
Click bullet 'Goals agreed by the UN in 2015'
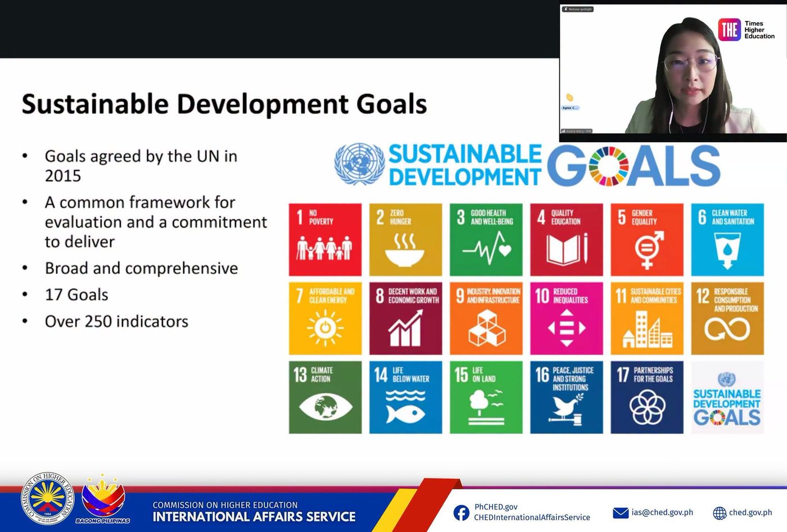click(141, 166)
